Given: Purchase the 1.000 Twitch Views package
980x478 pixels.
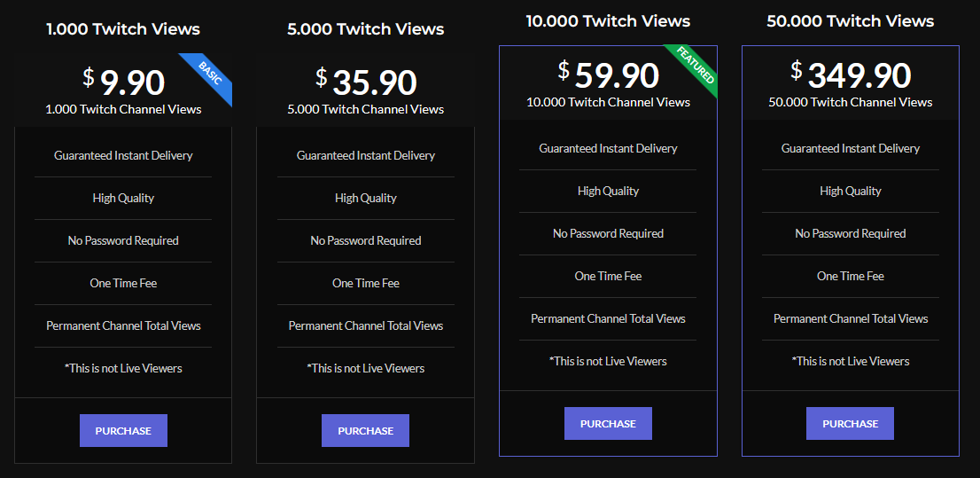Looking at the screenshot, I should 123,430.
